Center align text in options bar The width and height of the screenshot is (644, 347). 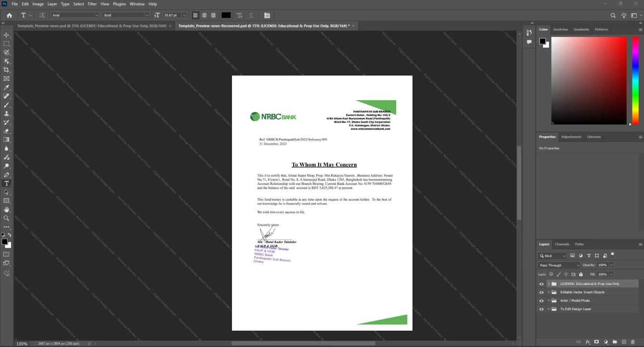pyautogui.click(x=204, y=15)
